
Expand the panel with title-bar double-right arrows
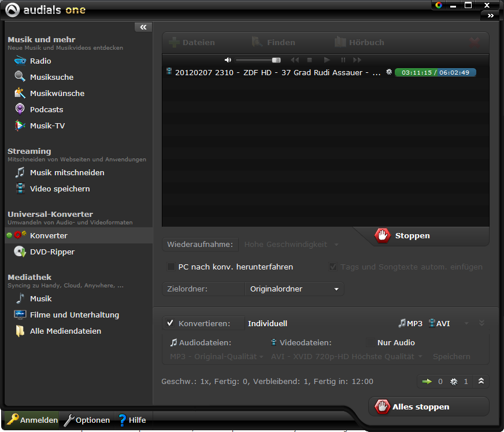(491, 16)
